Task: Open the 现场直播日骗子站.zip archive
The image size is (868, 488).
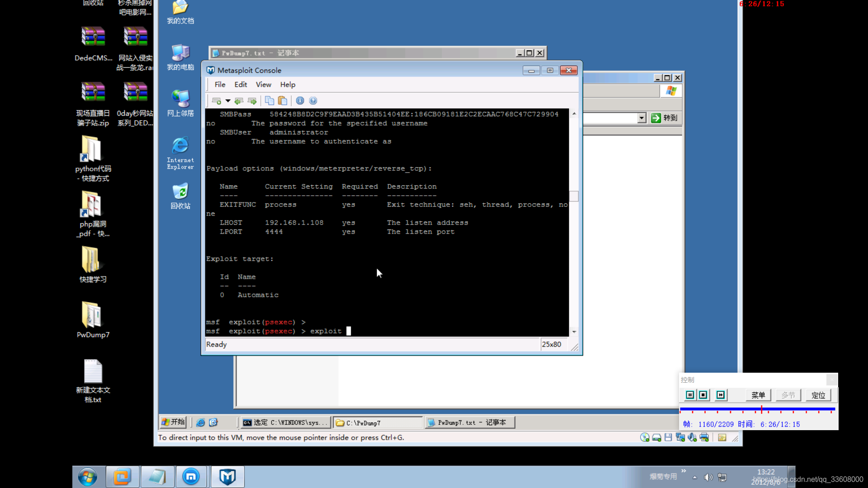Action: click(x=93, y=104)
